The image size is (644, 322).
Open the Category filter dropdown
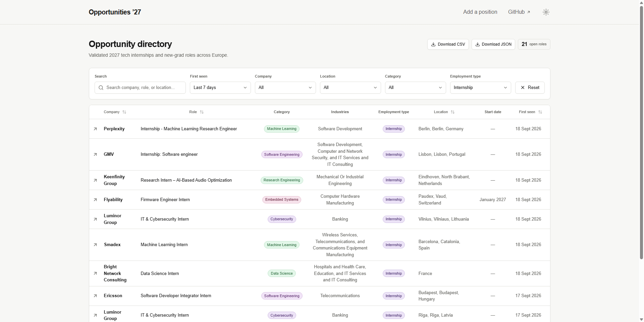415,88
